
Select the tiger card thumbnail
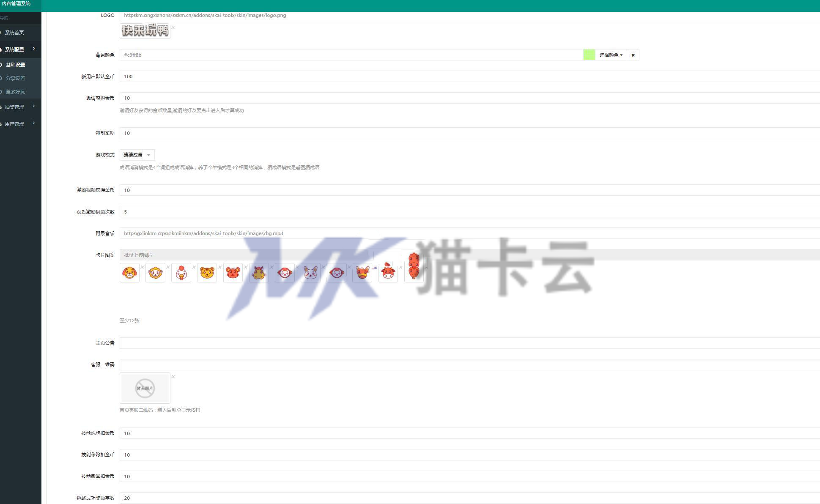[207, 273]
